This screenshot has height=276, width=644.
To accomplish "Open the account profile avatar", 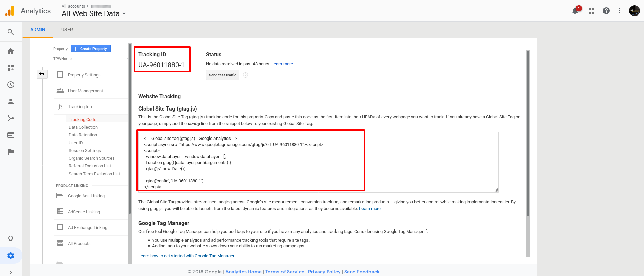I will pyautogui.click(x=635, y=11).
